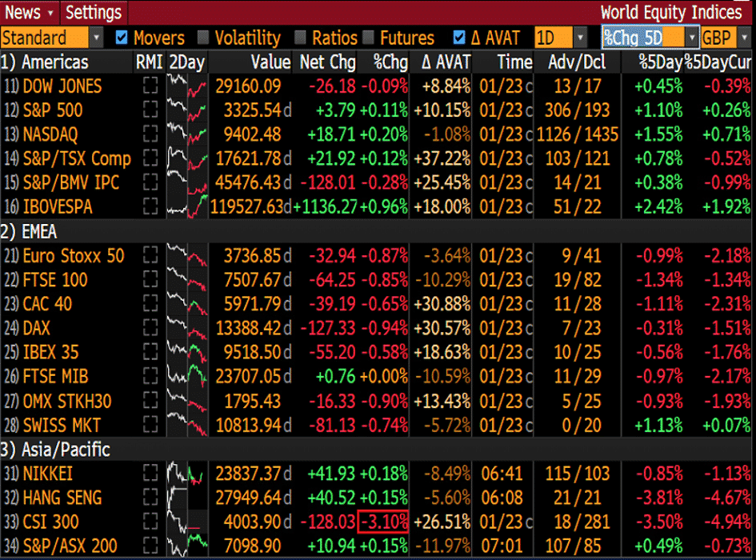Tick the RMI box for S&P 500
The image size is (756, 560).
(150, 110)
